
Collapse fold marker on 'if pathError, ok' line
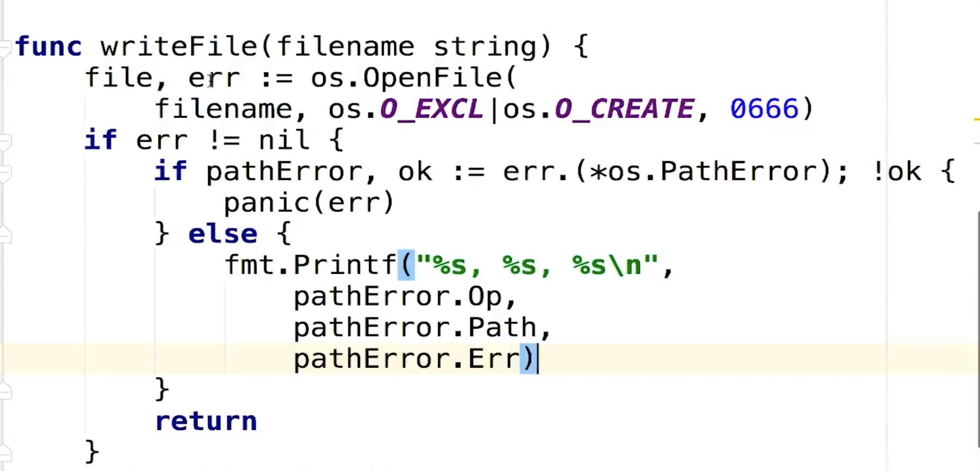click(x=5, y=174)
